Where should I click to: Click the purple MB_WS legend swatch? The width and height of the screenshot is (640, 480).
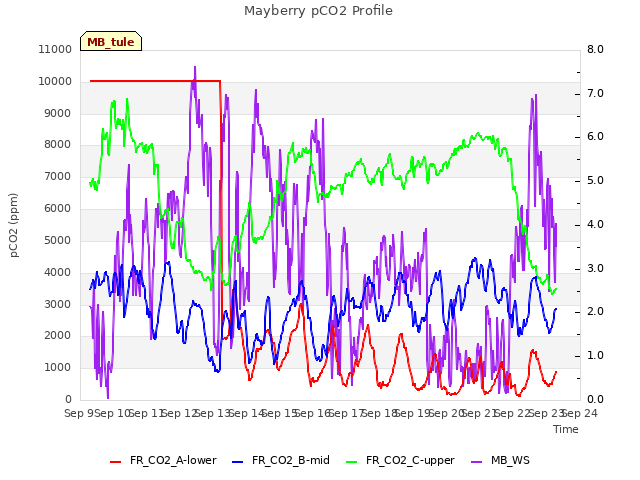point(476,462)
